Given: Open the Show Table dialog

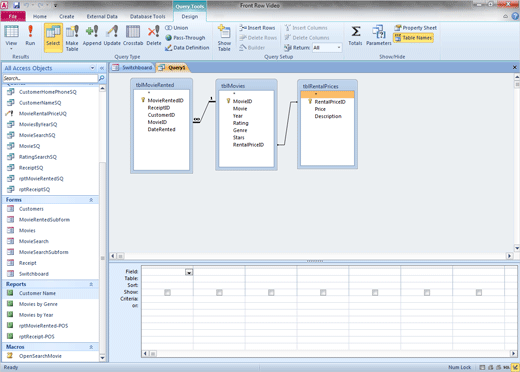Looking at the screenshot, I should point(224,37).
